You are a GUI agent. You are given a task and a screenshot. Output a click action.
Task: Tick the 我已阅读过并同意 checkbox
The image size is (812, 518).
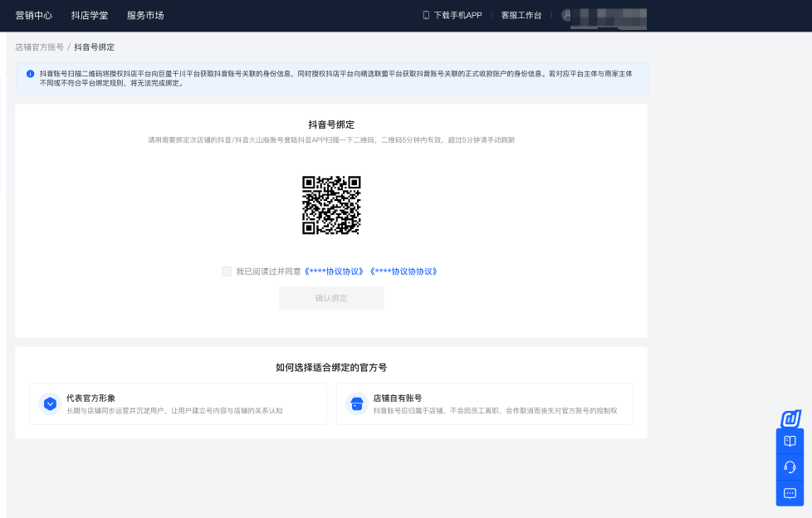point(227,271)
